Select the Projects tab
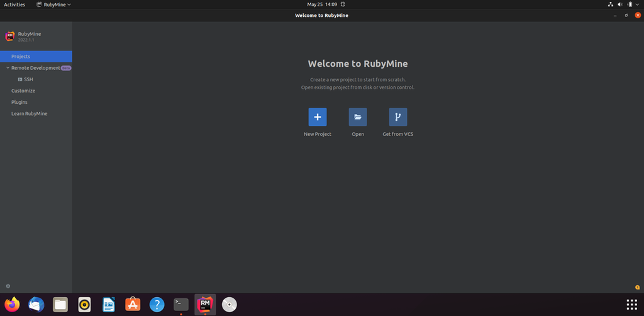Image resolution: width=644 pixels, height=316 pixels. pos(36,56)
